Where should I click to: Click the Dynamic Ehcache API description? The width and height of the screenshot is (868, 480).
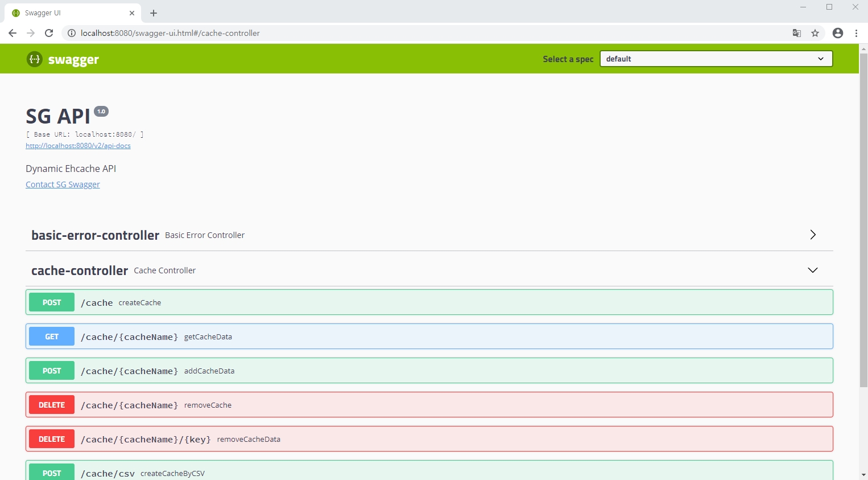[x=71, y=169]
